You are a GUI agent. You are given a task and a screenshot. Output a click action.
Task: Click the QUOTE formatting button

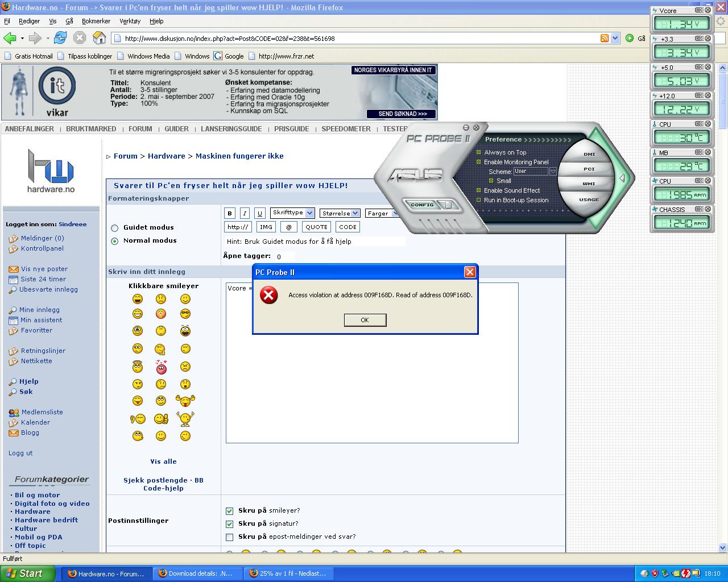(x=316, y=227)
